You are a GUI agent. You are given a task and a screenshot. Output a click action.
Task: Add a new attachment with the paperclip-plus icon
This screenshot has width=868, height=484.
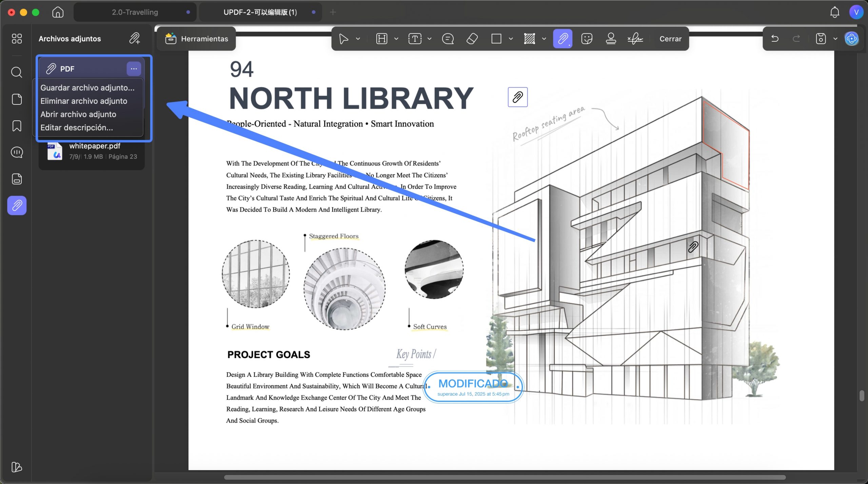click(x=135, y=38)
